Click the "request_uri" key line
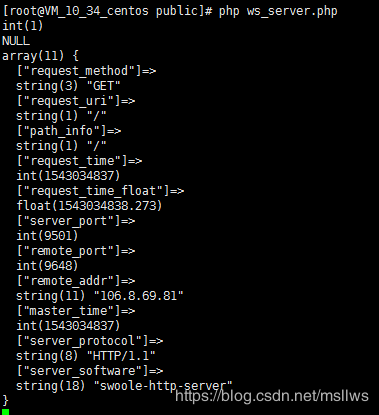The width and height of the screenshot is (379, 415). (x=76, y=101)
